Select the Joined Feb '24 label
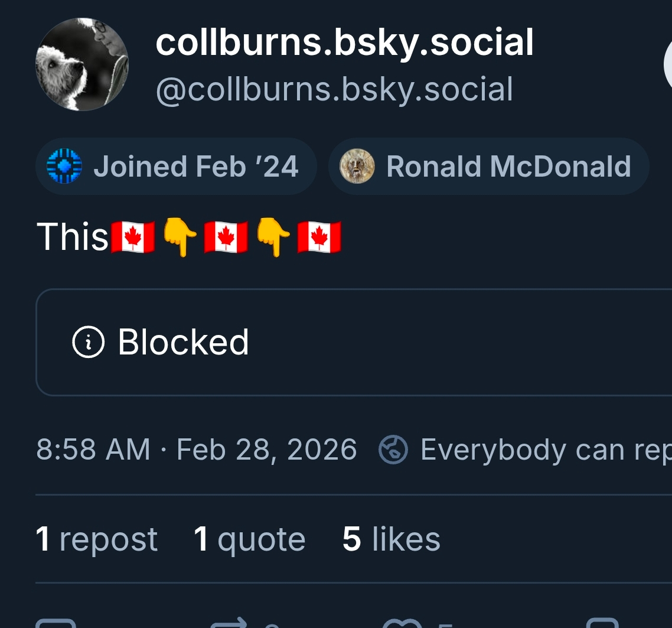 pyautogui.click(x=195, y=167)
